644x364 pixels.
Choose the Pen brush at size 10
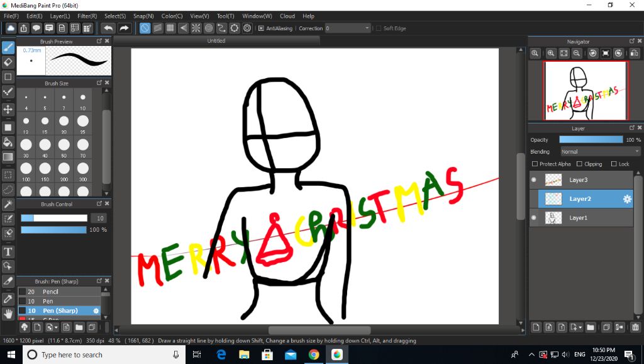[x=59, y=301]
